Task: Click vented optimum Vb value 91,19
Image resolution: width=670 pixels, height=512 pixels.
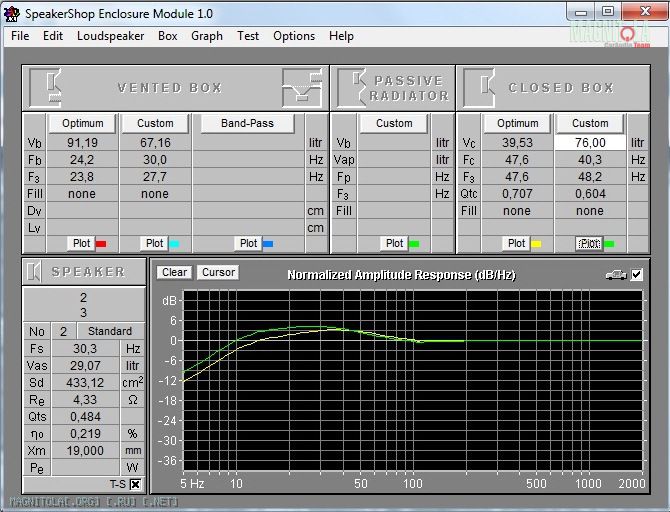Action: click(82, 143)
